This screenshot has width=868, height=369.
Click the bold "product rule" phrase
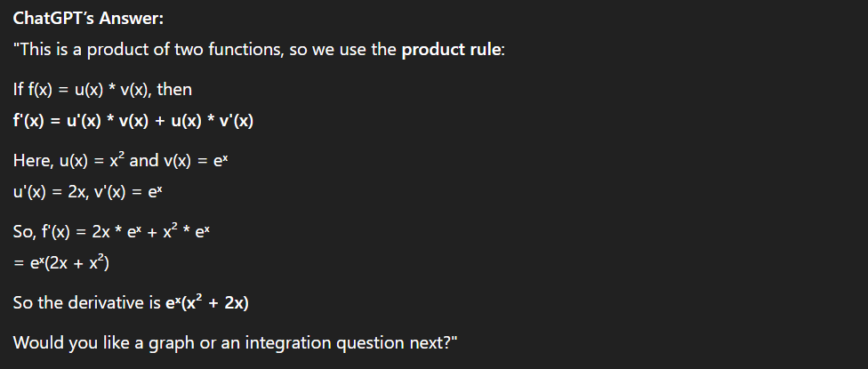(x=451, y=50)
